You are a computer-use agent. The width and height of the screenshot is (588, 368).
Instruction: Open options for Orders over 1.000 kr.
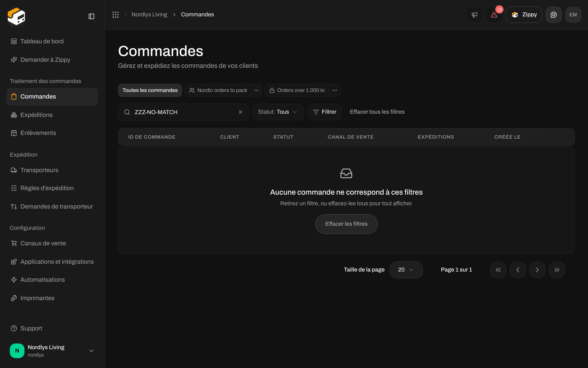(335, 90)
